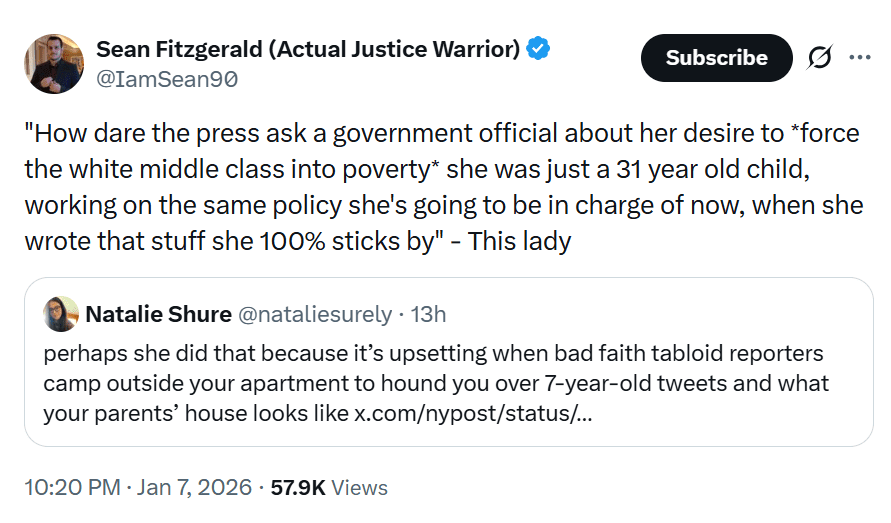This screenshot has width=891, height=523.
Task: Click Natalie Shure's small avatar
Action: click(61, 314)
